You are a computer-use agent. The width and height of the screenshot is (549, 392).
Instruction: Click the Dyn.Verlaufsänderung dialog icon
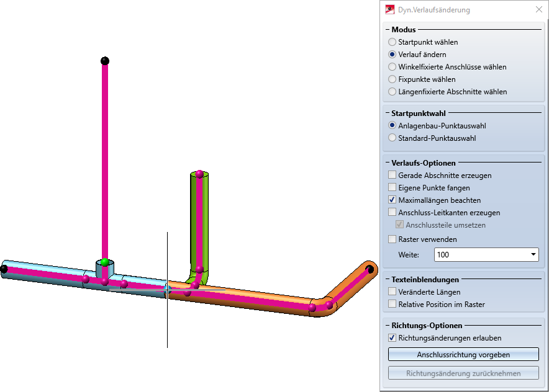tap(389, 9)
